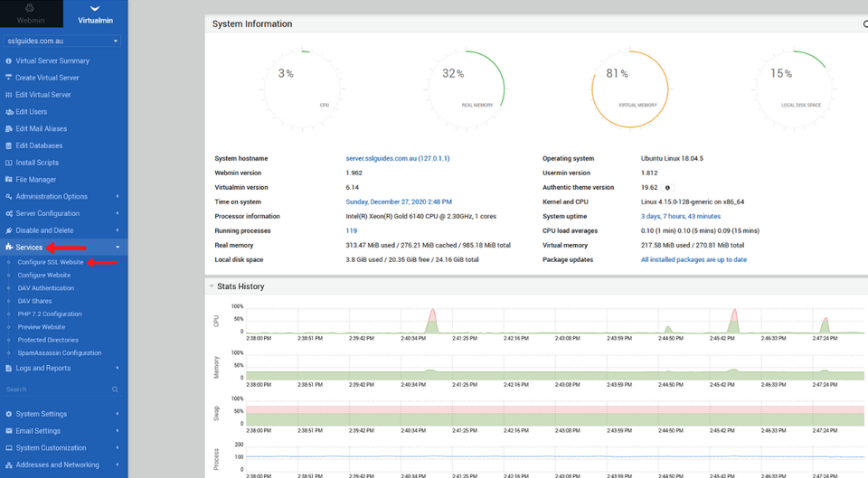Click the Virtual Server Summary icon
The height and width of the screenshot is (478, 868).
(x=9, y=61)
